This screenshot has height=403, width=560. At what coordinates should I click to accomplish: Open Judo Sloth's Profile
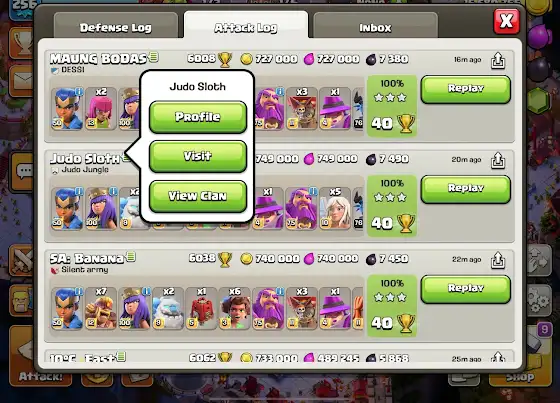point(198,117)
